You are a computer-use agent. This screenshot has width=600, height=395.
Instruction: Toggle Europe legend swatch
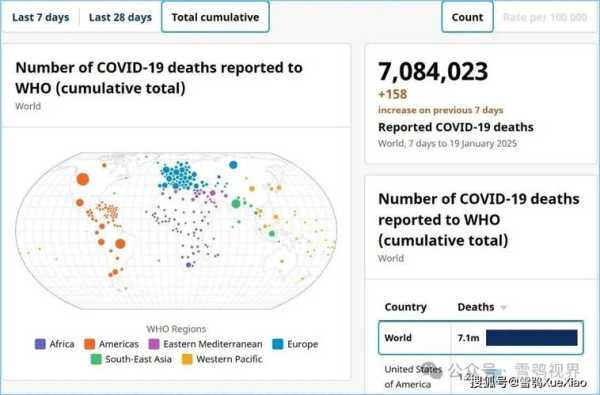point(278,344)
